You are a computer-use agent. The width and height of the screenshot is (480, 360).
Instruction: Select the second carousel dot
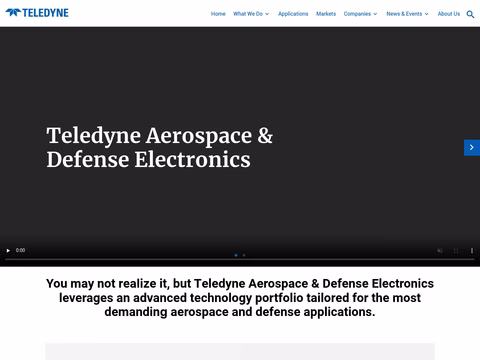(244, 255)
